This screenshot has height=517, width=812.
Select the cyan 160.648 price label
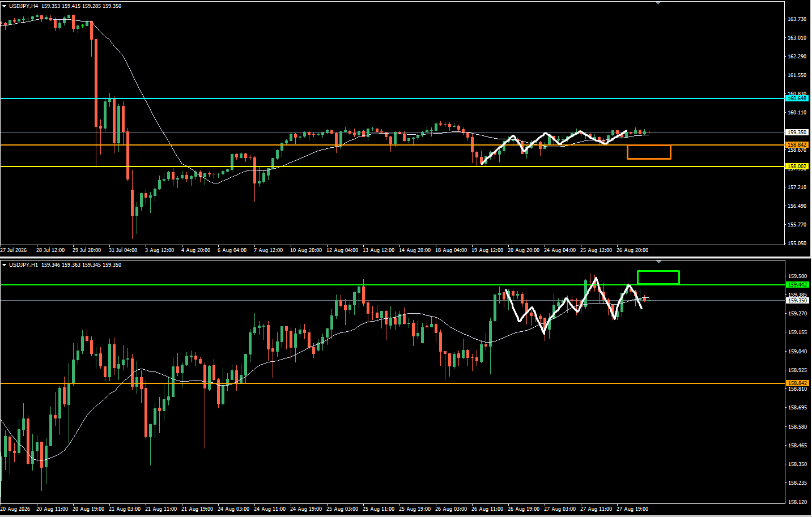pos(797,99)
